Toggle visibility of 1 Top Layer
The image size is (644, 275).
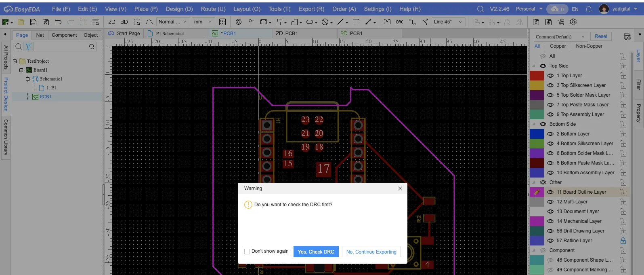coord(550,76)
